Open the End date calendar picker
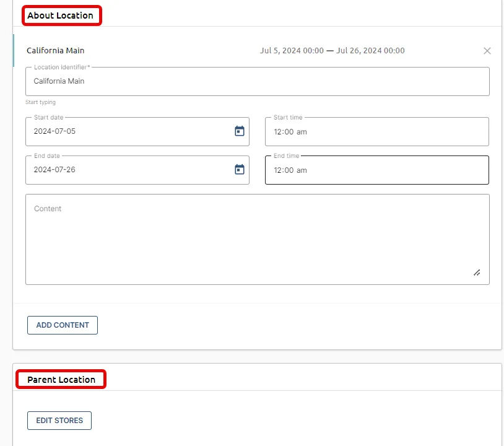The width and height of the screenshot is (504, 446). pos(240,170)
